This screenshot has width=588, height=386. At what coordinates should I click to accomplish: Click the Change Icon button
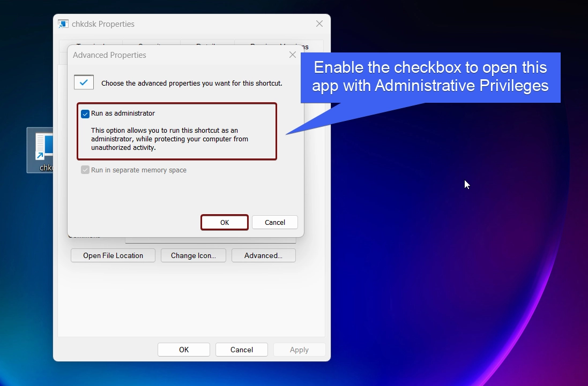click(193, 255)
